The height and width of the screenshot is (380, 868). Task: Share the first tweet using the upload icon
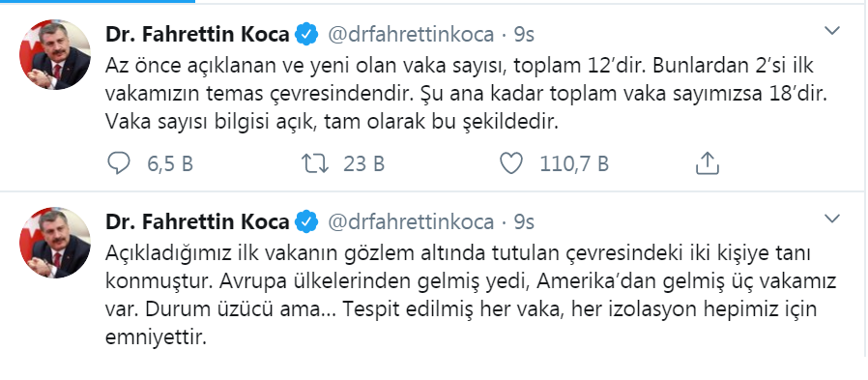pos(707,163)
